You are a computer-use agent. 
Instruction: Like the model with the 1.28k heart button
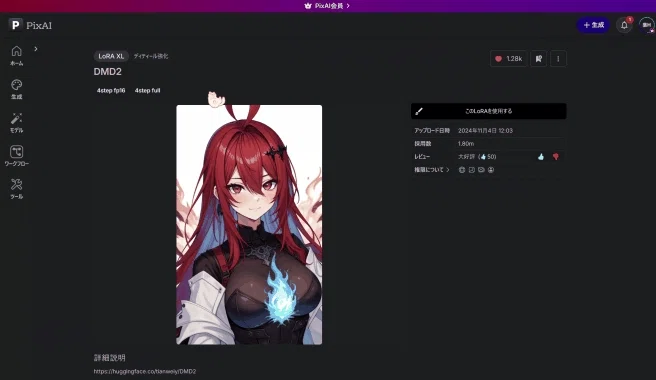pyautogui.click(x=509, y=59)
